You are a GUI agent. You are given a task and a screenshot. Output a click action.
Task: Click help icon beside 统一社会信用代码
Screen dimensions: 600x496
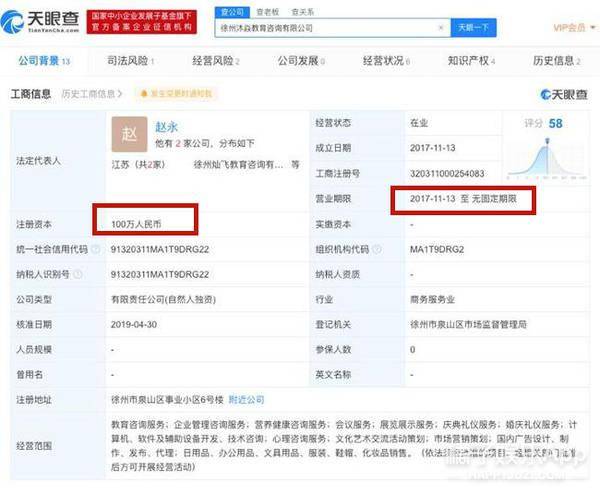click(96, 250)
